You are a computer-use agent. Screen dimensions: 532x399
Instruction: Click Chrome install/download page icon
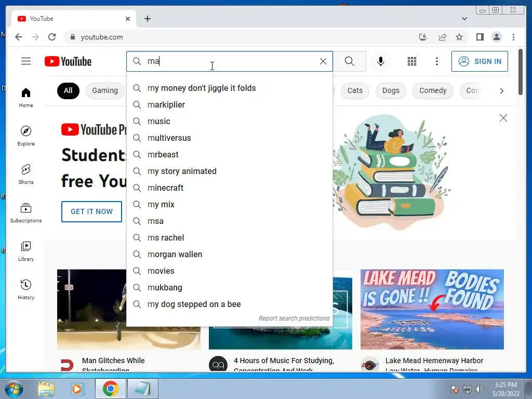click(423, 37)
